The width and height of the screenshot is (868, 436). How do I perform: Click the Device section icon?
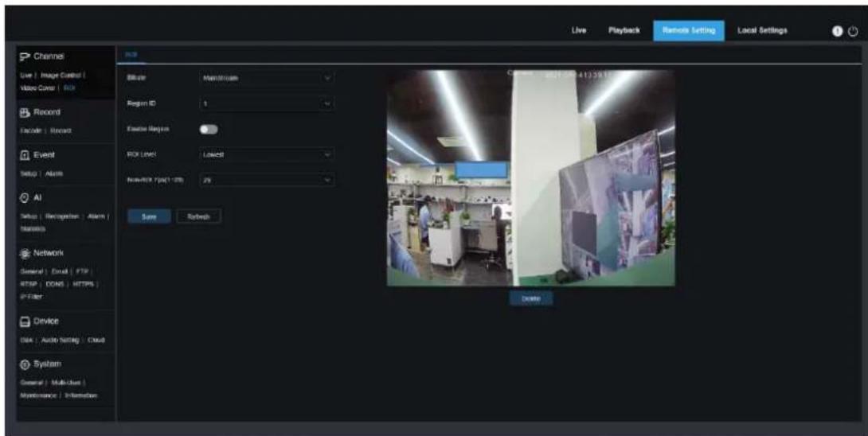coord(25,321)
